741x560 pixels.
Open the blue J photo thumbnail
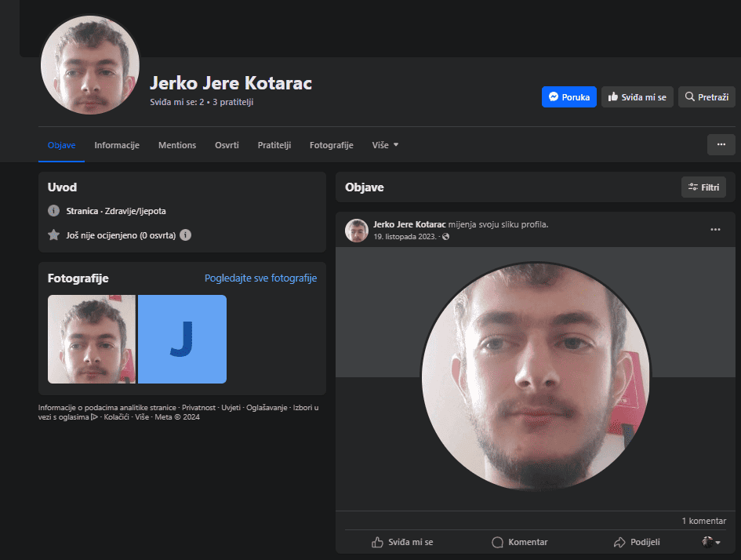point(182,339)
